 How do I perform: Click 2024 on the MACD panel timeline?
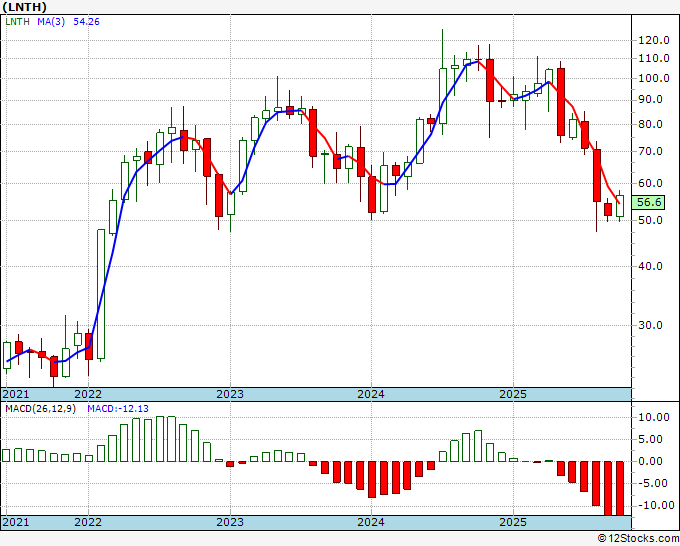[x=371, y=522]
